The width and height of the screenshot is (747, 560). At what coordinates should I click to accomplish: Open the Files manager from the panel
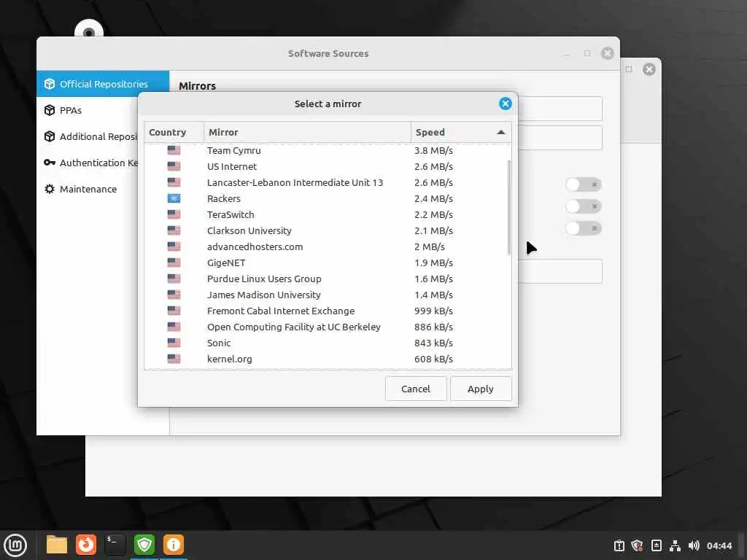tap(57, 545)
